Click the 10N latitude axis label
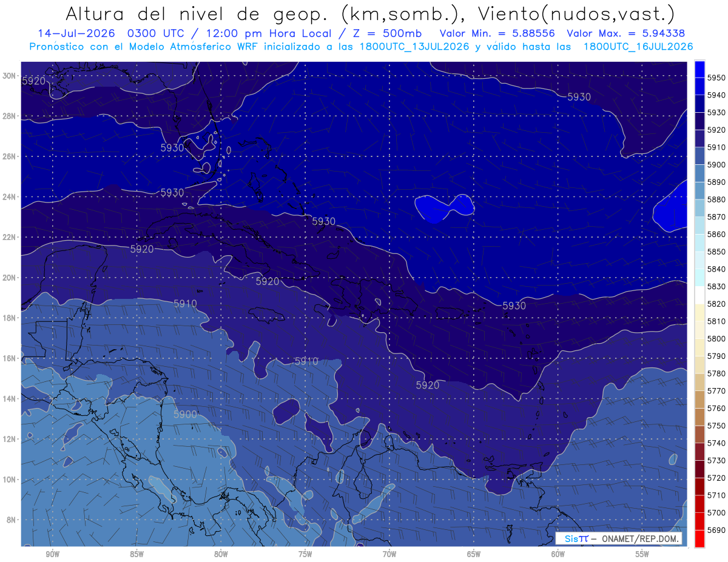This screenshot has height=562, width=728. 9,480
